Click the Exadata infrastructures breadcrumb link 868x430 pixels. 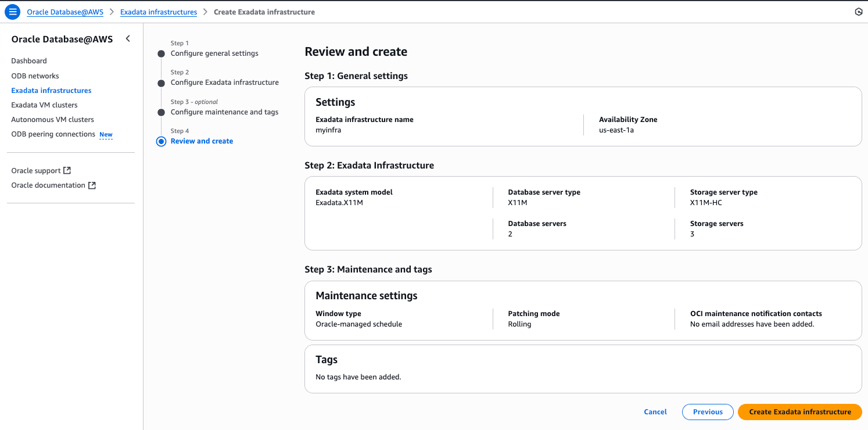coord(159,12)
